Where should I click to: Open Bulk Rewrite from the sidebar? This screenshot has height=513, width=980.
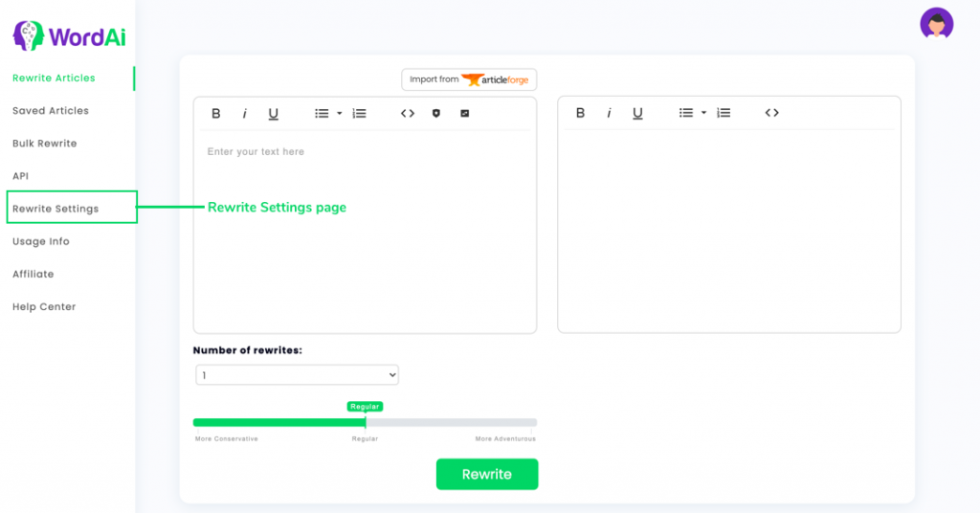(x=44, y=144)
